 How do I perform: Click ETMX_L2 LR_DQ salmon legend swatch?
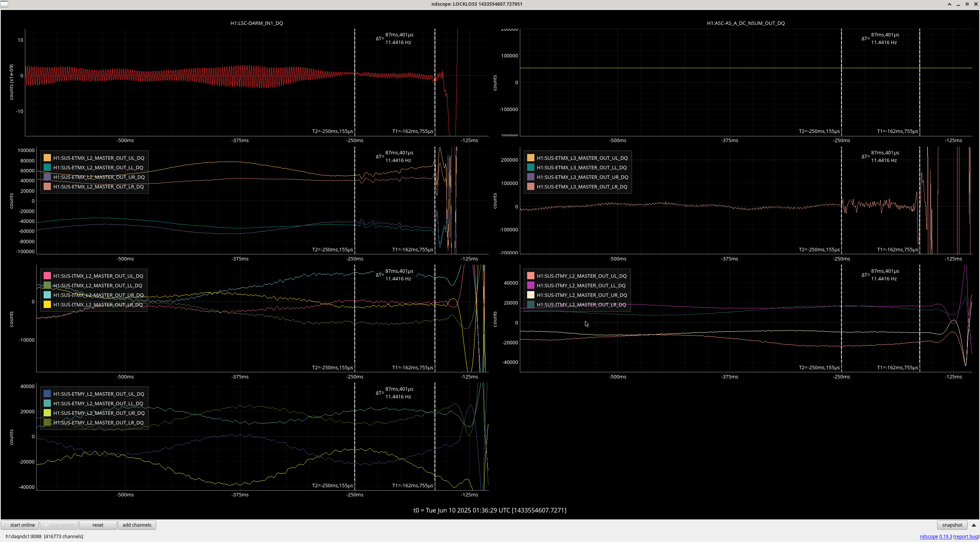click(x=47, y=187)
